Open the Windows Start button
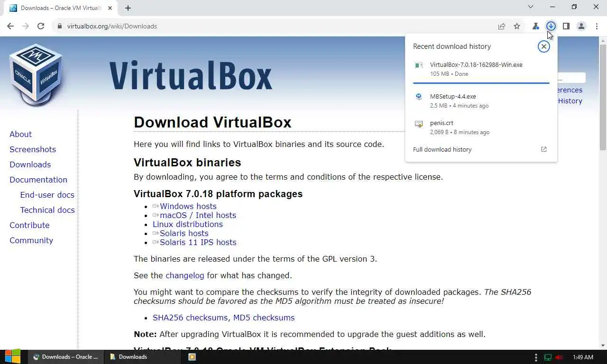This screenshot has height=364, width=607. (x=13, y=357)
